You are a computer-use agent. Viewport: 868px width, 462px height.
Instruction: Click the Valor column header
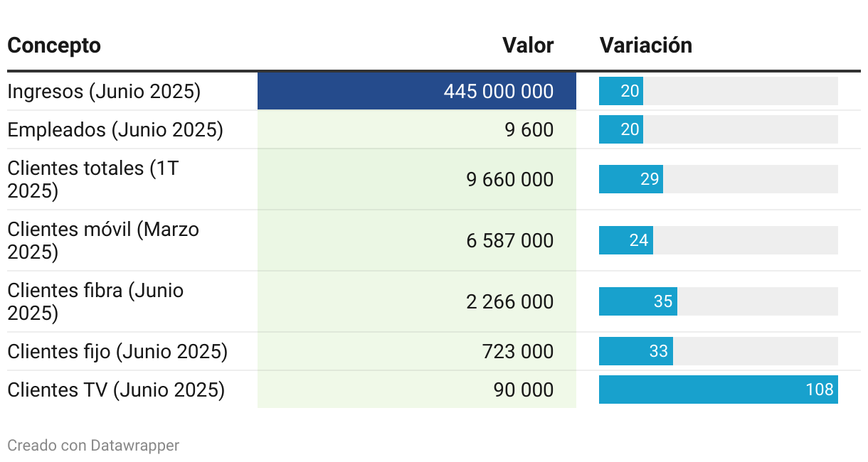(x=527, y=45)
